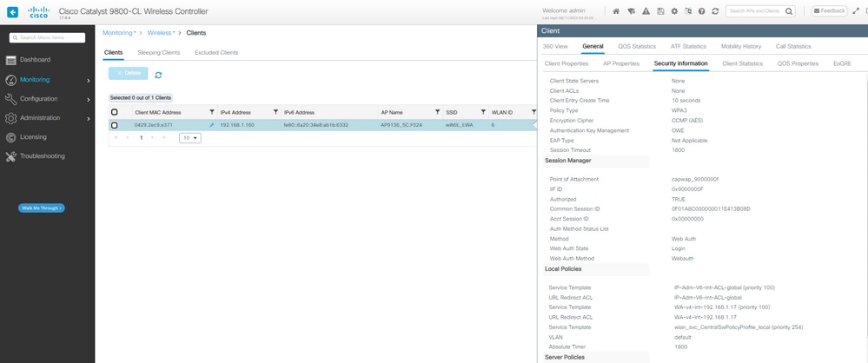The width and height of the screenshot is (868, 363).
Task: Click the Troubleshooting tools icon
Action: pyautogui.click(x=11, y=156)
